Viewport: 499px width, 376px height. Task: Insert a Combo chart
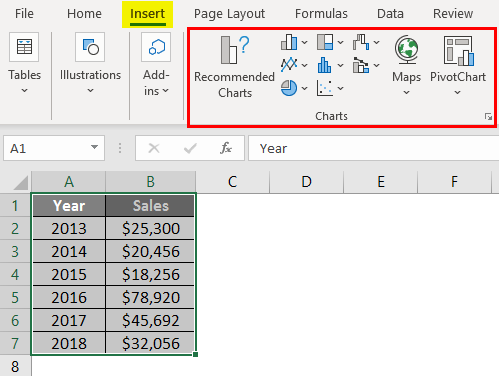tap(361, 65)
